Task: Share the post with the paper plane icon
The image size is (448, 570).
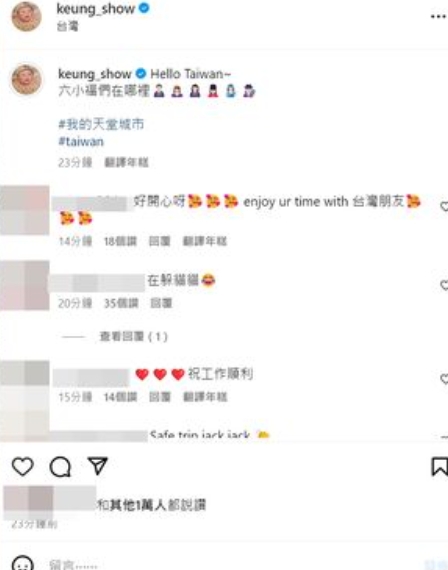Action: 98,466
